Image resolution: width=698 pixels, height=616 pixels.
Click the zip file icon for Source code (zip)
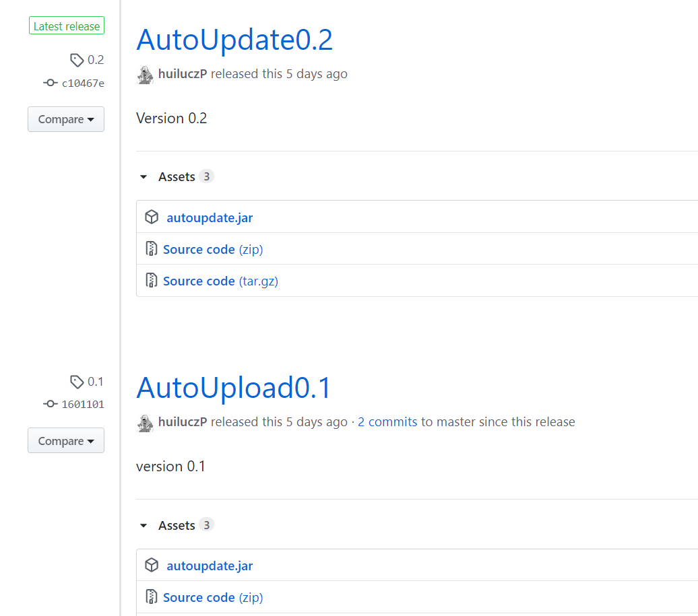point(152,248)
